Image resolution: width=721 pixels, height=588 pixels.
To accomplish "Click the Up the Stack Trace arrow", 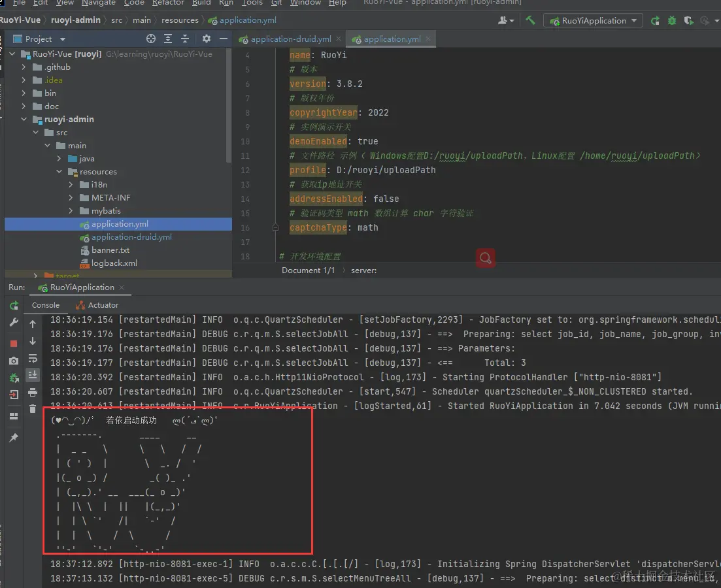I will pos(33,324).
